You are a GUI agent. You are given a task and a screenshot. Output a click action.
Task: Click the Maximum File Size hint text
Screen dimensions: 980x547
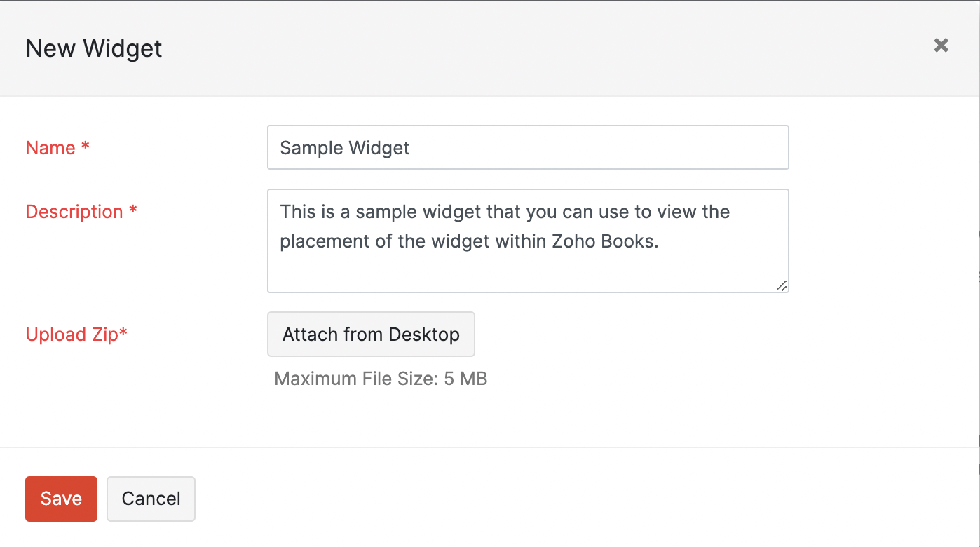coord(380,379)
